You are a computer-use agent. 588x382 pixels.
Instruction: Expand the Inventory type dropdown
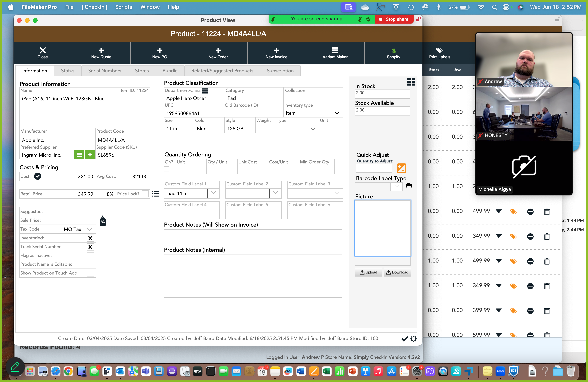[337, 113]
